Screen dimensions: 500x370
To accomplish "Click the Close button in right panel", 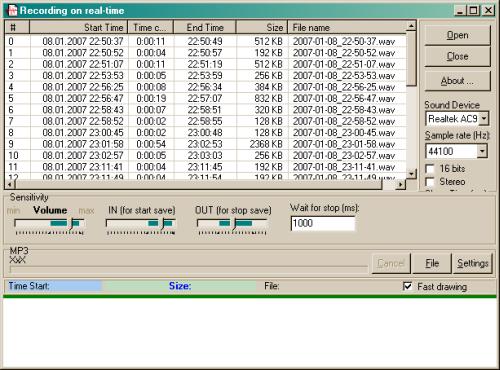I will pyautogui.click(x=457, y=56).
